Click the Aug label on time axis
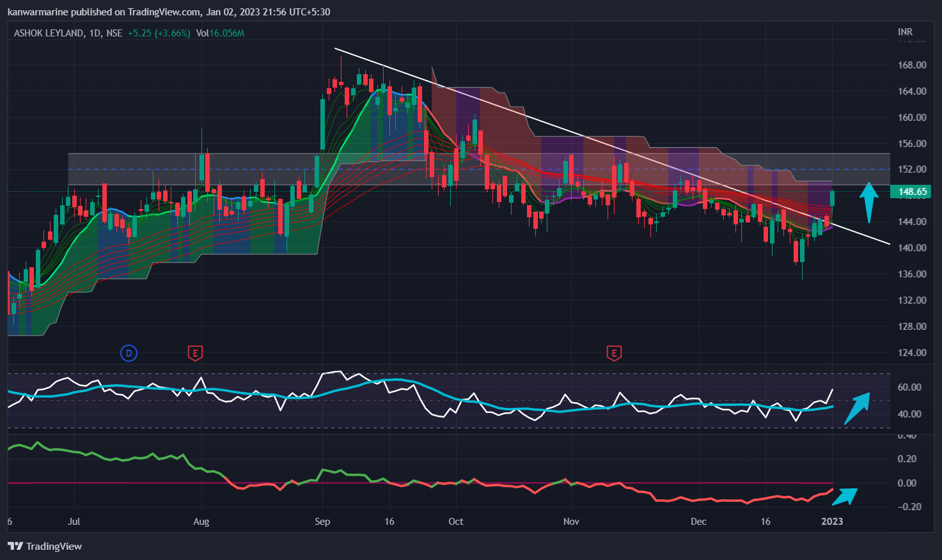Image resolution: width=942 pixels, height=560 pixels. (x=201, y=521)
